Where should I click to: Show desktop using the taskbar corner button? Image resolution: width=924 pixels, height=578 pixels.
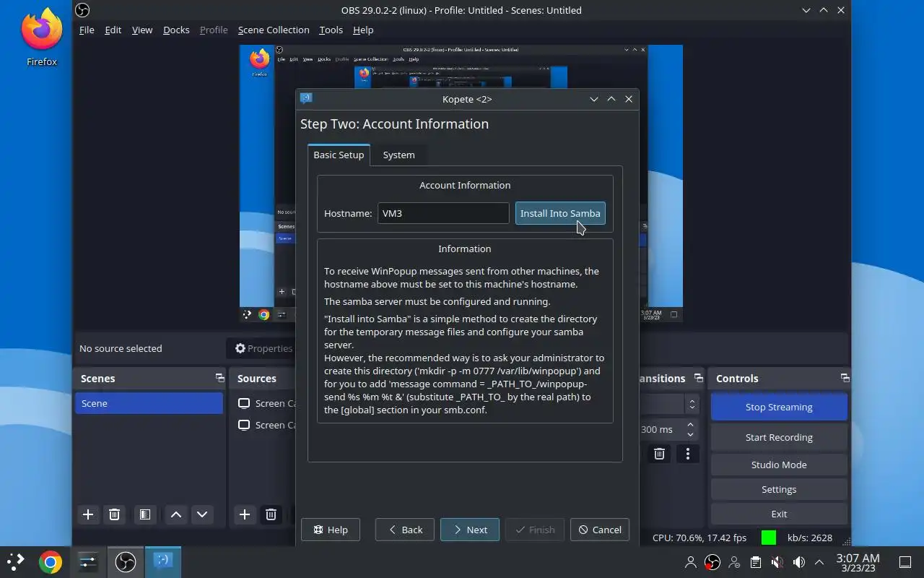(x=905, y=561)
